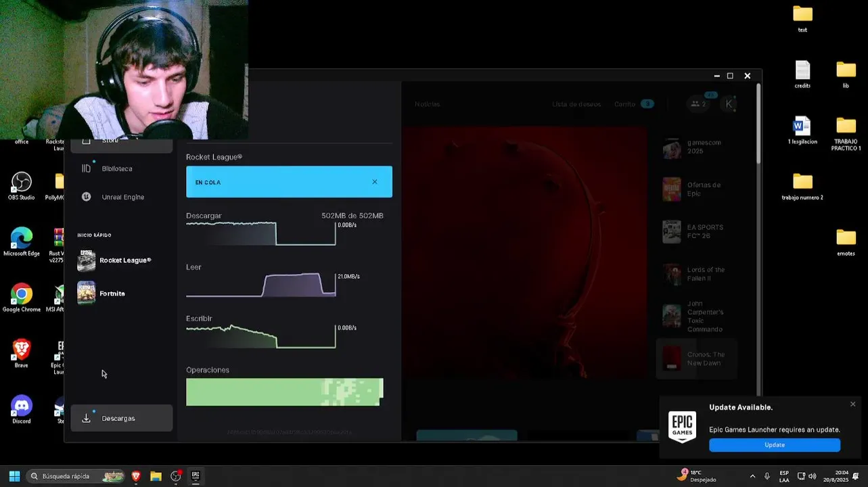Open Lista de deseos in the launcher
This screenshot has width=868, height=487.
(x=576, y=104)
